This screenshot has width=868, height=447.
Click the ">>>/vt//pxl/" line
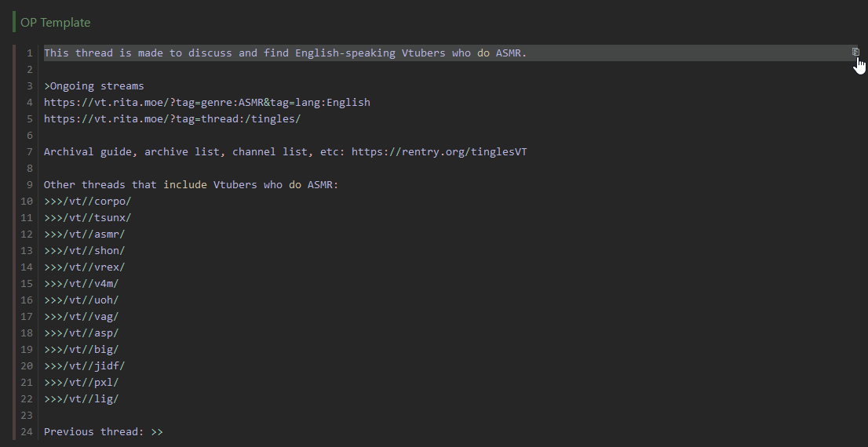[x=82, y=382]
